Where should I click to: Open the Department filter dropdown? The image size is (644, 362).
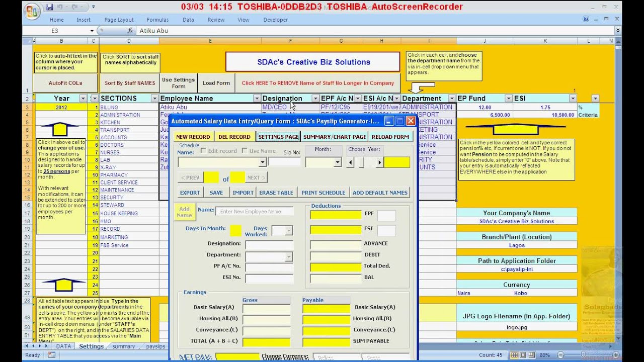pos(451,99)
